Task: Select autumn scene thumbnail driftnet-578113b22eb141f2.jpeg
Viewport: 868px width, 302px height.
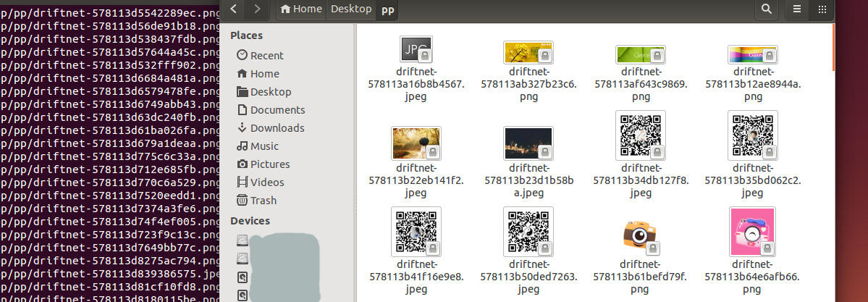Action: pos(416,143)
